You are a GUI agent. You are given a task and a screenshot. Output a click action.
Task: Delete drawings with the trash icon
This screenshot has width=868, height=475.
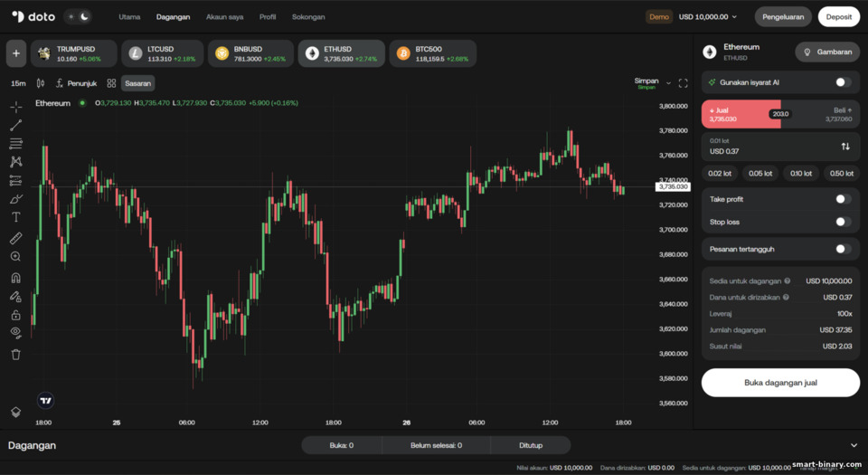click(x=16, y=355)
